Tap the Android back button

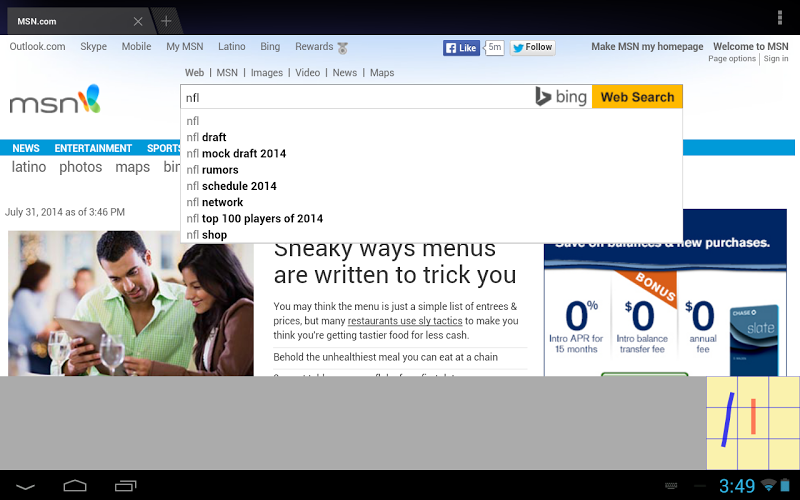pos(25,486)
